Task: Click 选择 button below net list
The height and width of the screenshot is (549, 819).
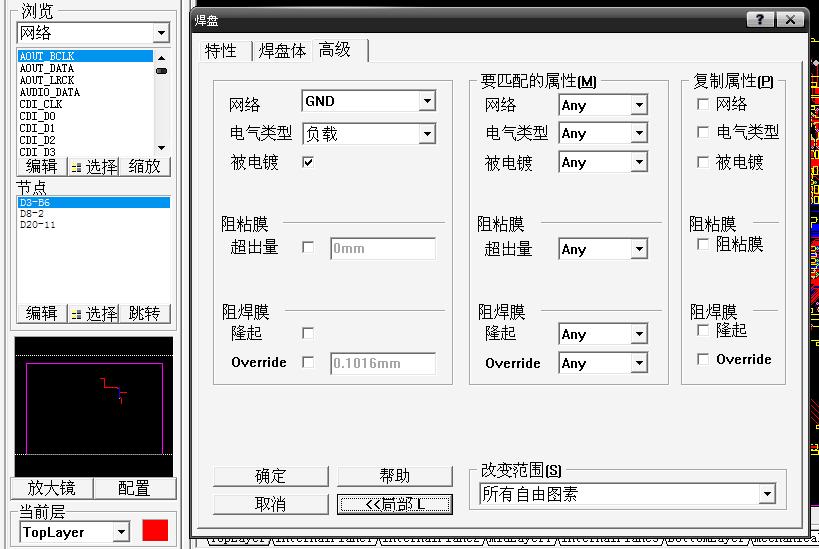Action: click(93, 167)
